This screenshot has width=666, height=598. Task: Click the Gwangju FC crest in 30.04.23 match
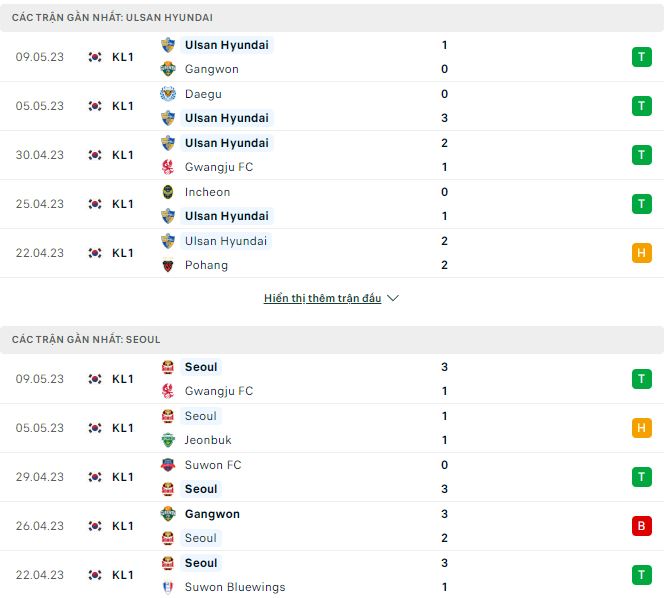168,167
